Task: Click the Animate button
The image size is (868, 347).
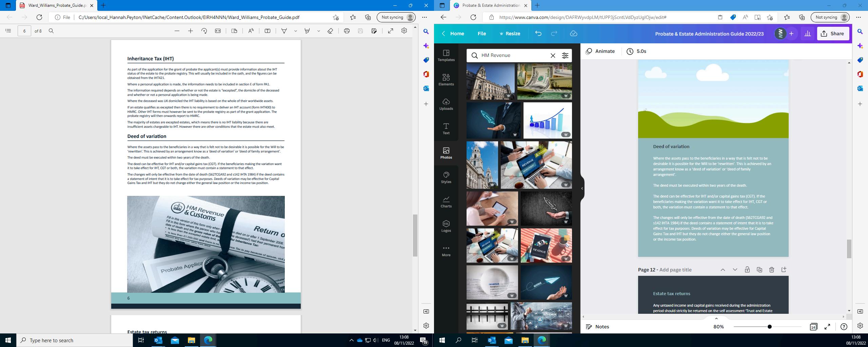Action: (x=600, y=51)
